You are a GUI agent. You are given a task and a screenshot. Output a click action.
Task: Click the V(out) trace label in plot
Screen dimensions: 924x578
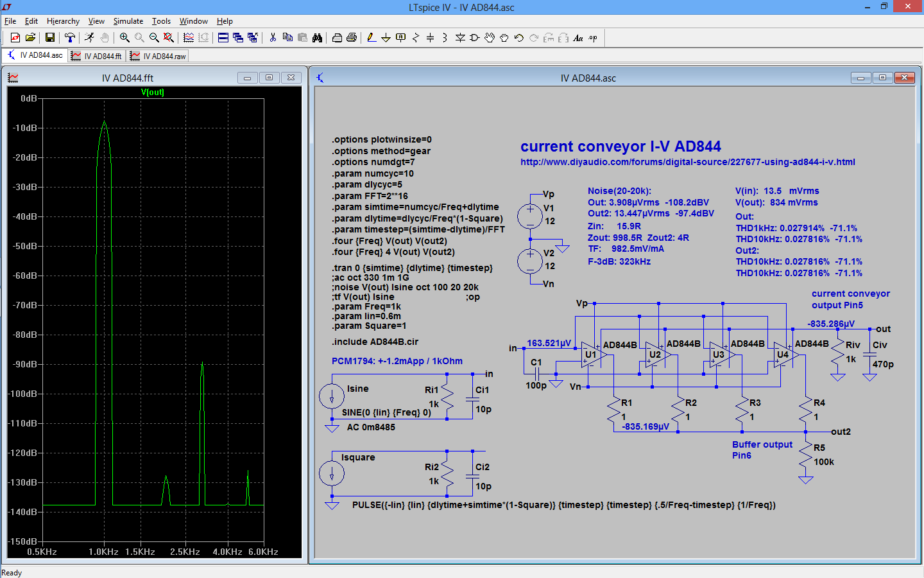click(x=153, y=92)
